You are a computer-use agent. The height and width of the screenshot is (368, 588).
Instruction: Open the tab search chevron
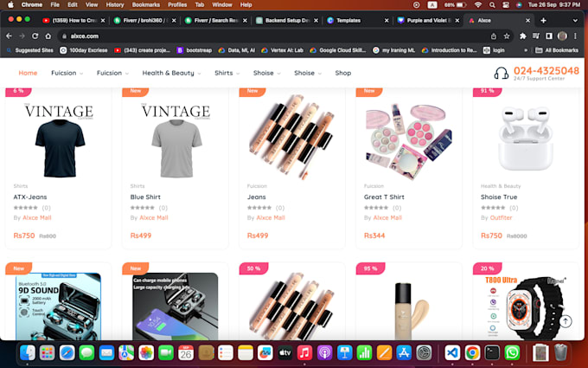click(575, 20)
